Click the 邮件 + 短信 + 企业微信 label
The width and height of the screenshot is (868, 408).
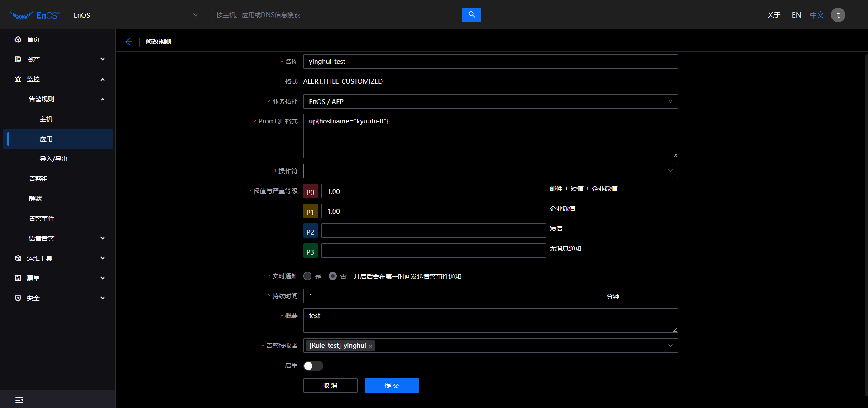coord(583,189)
